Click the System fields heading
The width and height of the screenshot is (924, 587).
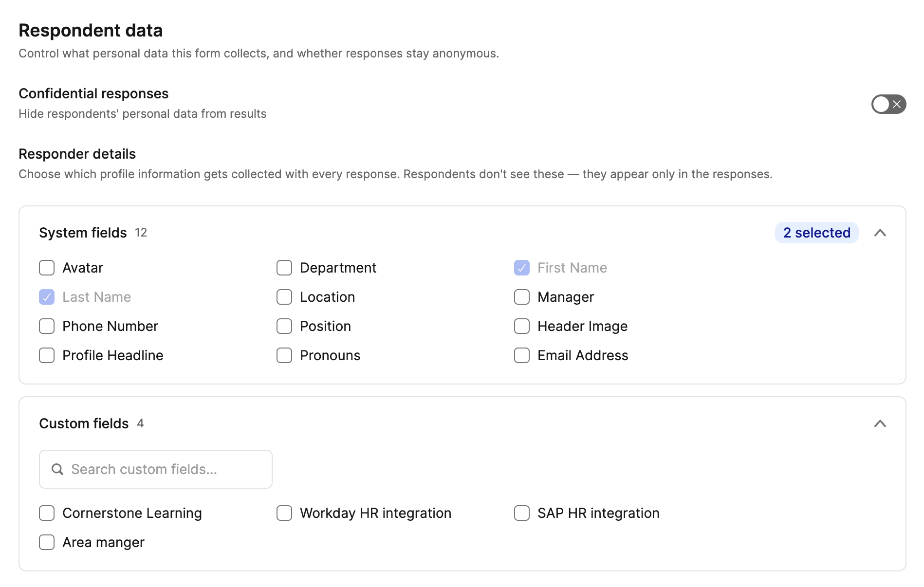(x=83, y=233)
